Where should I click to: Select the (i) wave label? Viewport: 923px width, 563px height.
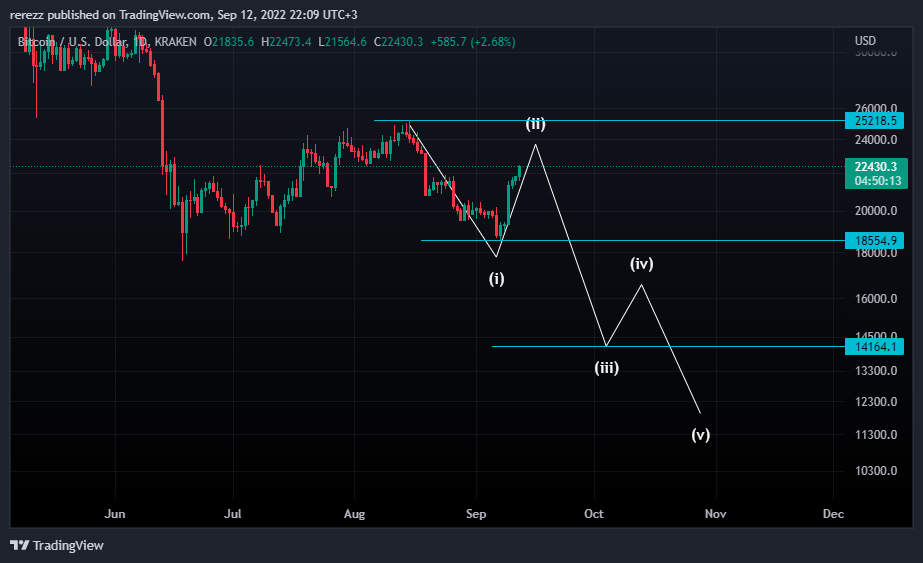coord(496,279)
